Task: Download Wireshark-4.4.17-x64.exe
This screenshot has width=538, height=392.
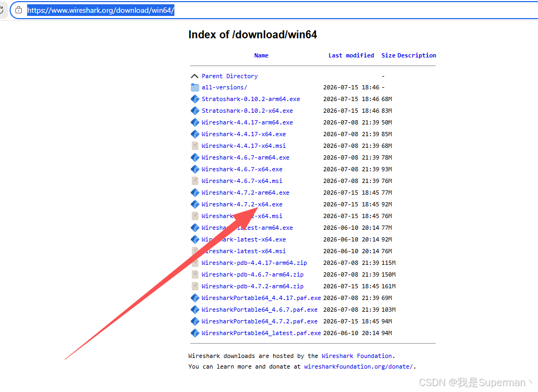Action: [243, 134]
